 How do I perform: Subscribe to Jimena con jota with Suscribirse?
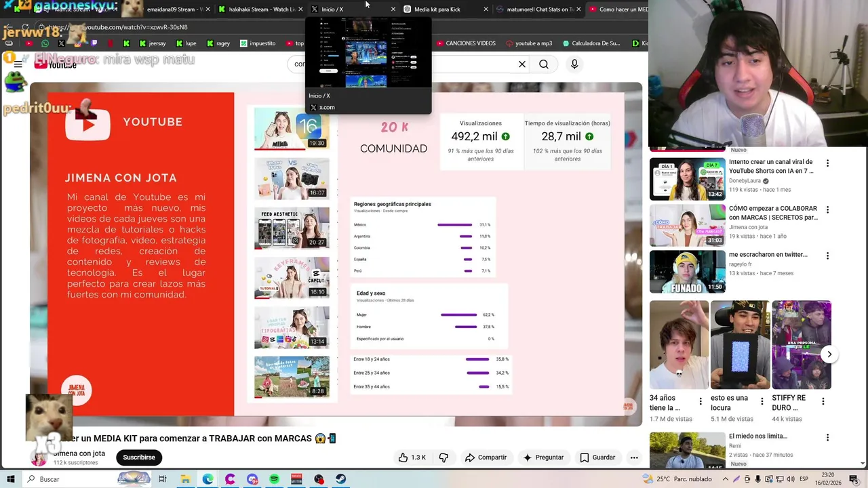(x=139, y=457)
